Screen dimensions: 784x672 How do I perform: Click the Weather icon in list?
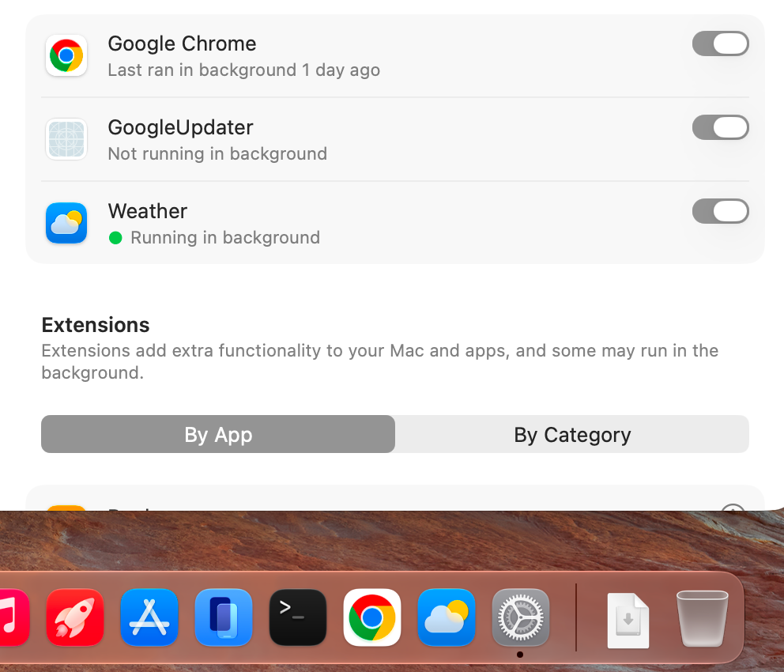click(x=66, y=222)
